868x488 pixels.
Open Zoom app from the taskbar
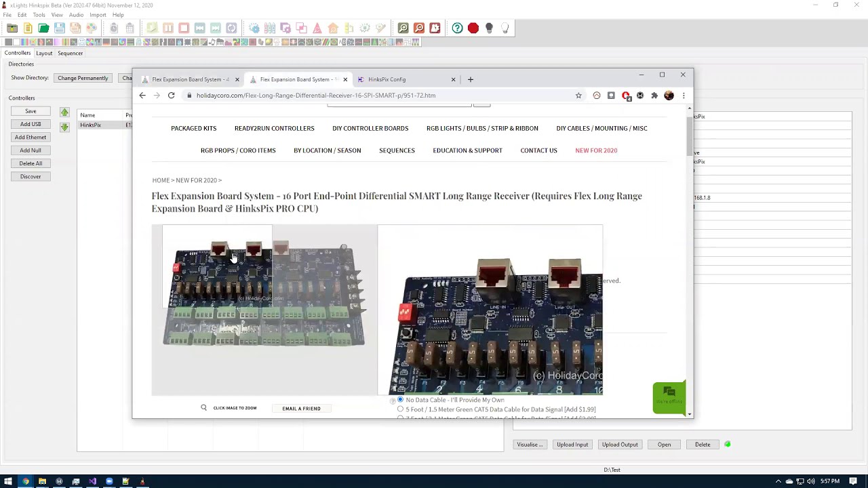pos(109,481)
